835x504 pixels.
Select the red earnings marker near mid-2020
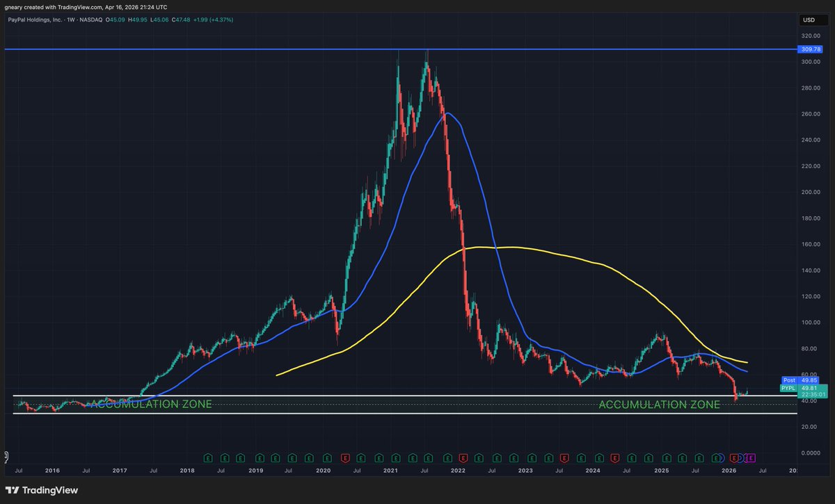(x=346, y=458)
